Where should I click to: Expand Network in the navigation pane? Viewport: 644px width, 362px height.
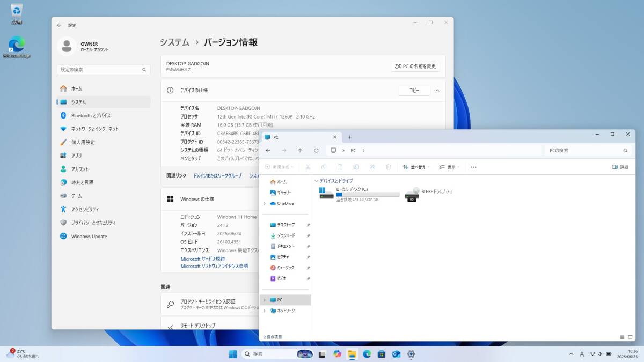pyautogui.click(x=265, y=311)
